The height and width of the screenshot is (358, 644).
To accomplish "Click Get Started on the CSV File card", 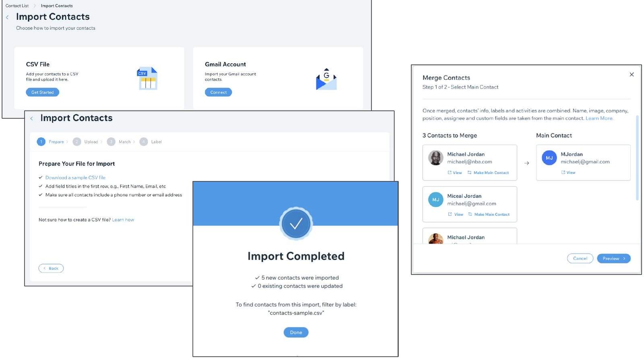I will (x=43, y=92).
